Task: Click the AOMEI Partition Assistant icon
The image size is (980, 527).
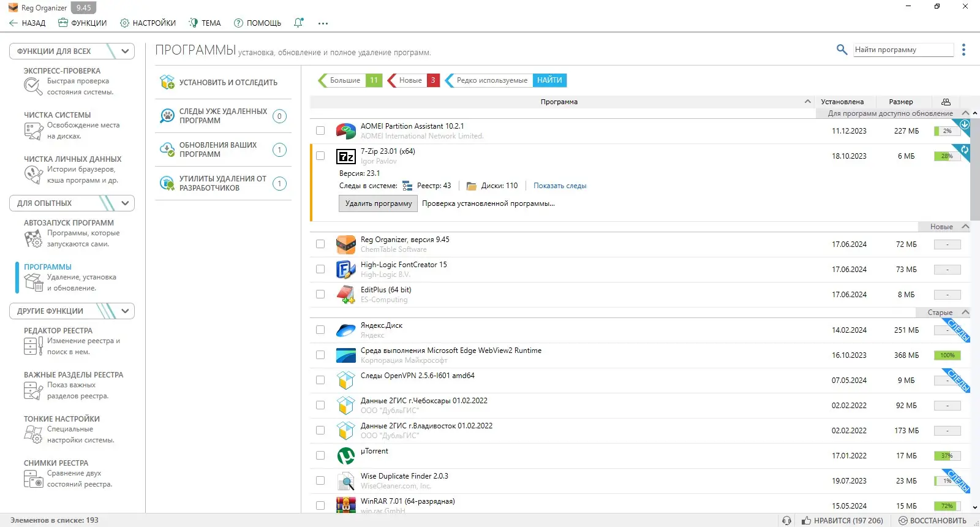Action: tap(346, 131)
